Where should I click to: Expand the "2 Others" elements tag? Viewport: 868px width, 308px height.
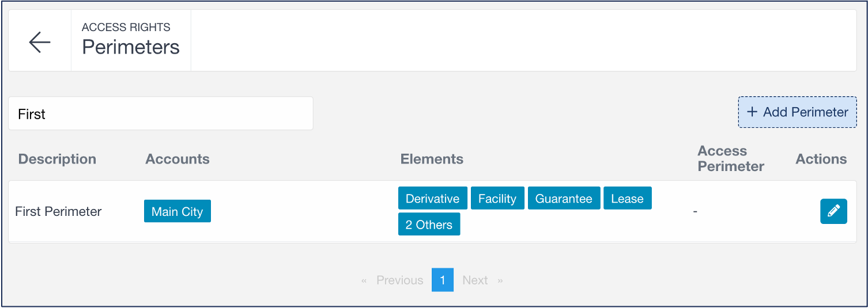pyautogui.click(x=429, y=225)
